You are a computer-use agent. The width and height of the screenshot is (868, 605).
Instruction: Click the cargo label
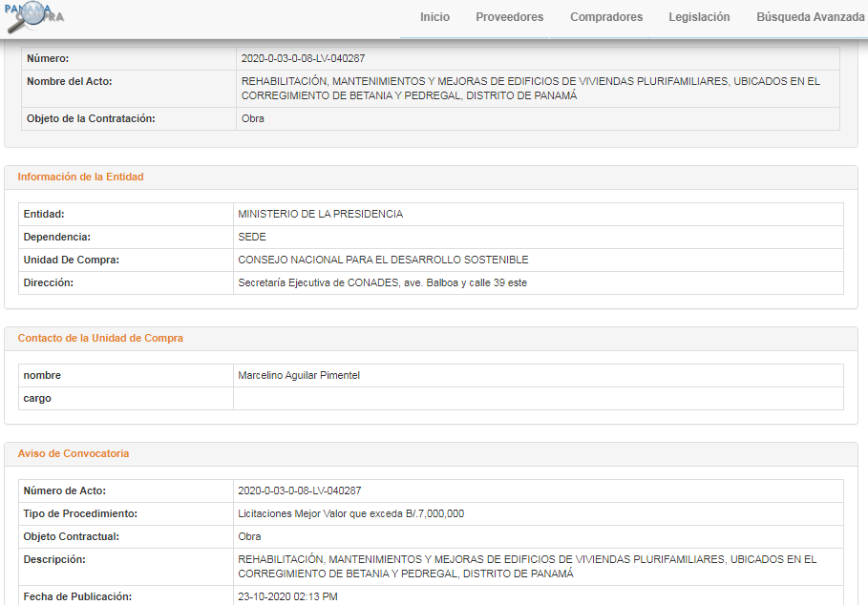(37, 399)
